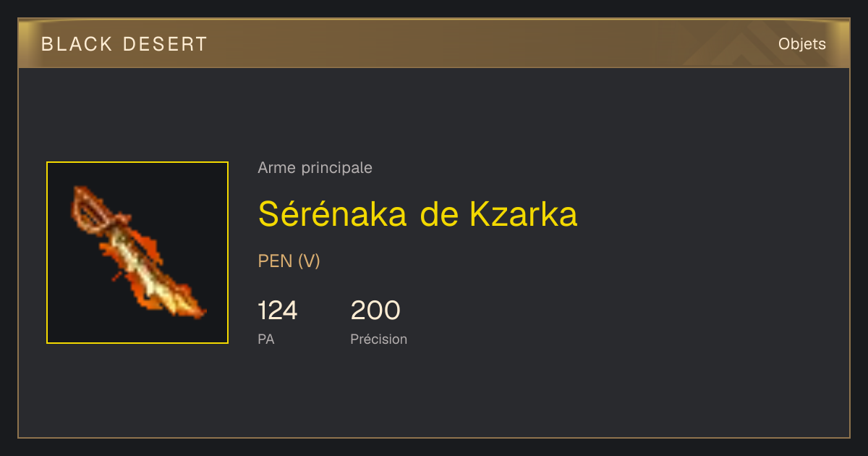Click the gold header banner bar

[434, 44]
